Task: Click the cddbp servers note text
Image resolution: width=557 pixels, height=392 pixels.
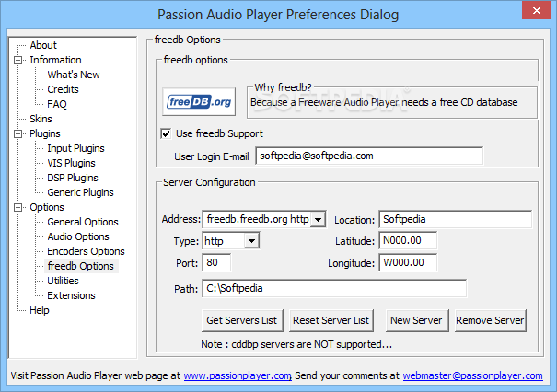Action: [296, 344]
